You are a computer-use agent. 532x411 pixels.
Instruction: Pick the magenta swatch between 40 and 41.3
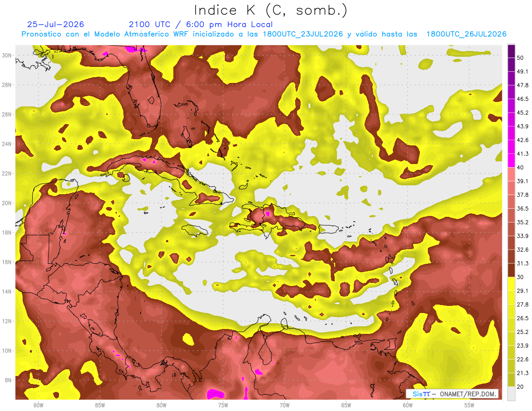click(511, 160)
